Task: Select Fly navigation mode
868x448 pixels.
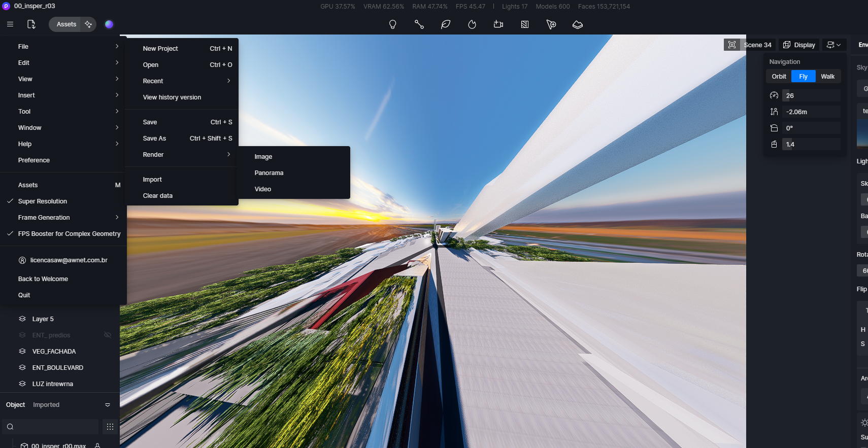Action: (x=803, y=77)
